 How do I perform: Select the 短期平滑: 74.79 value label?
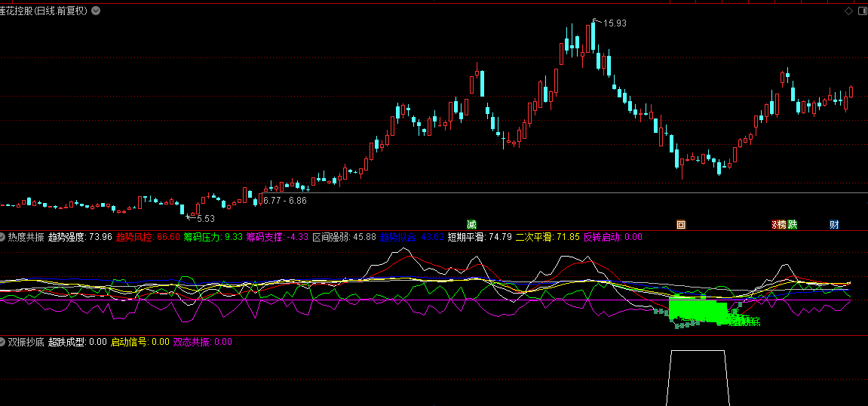point(480,237)
